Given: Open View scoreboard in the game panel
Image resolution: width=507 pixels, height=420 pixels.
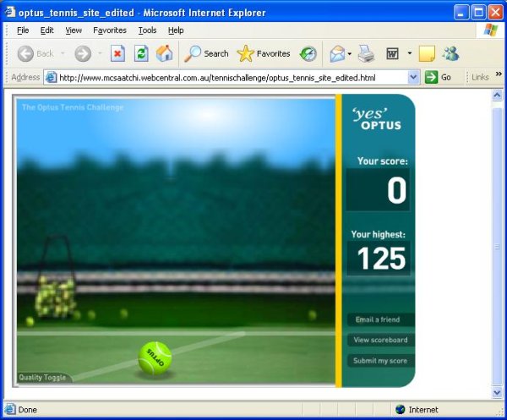Looking at the screenshot, I should 380,340.
